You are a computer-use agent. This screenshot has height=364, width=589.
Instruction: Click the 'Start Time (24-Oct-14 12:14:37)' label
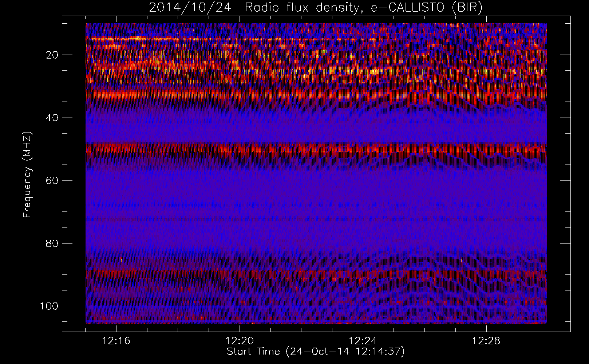coord(316,352)
